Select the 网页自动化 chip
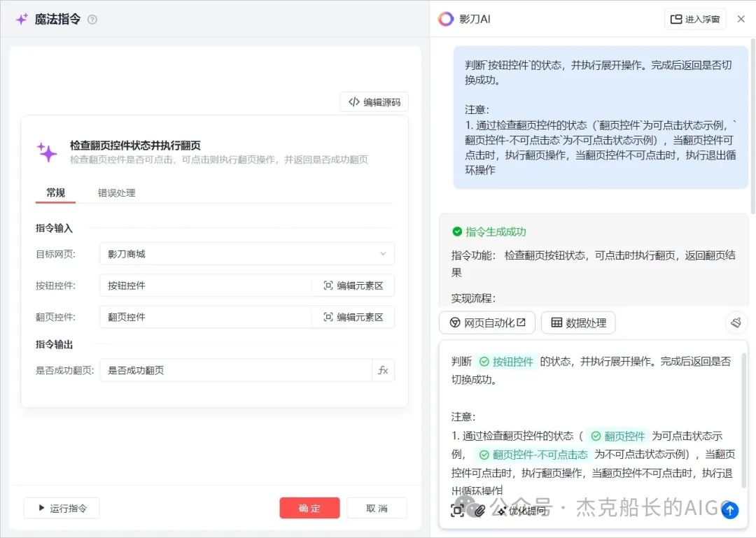 (487, 323)
